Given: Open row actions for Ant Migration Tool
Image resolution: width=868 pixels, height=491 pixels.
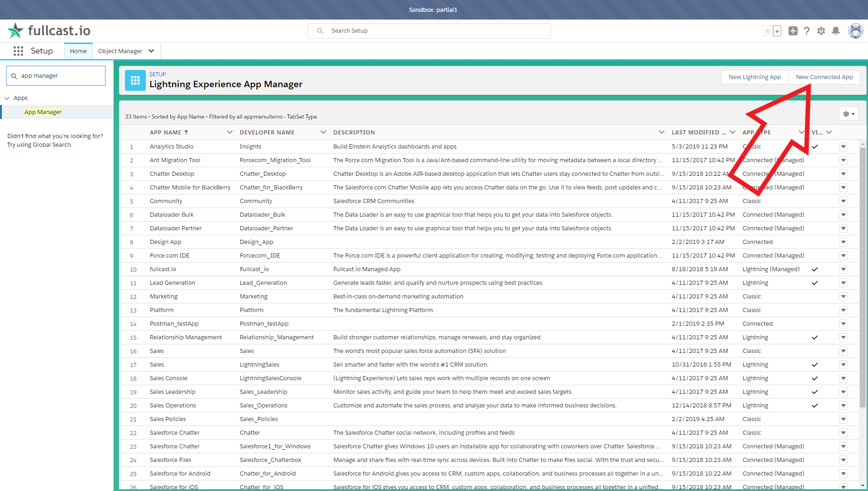Looking at the screenshot, I should (843, 160).
